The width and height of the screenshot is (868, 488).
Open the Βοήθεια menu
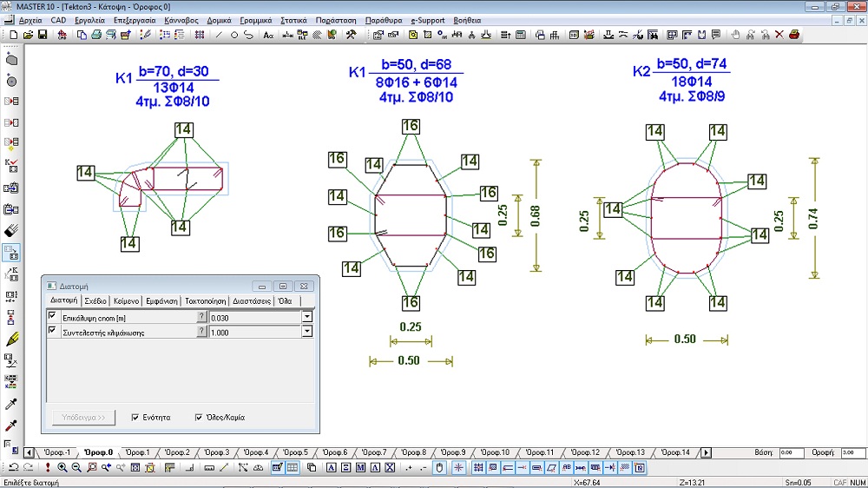tap(467, 21)
